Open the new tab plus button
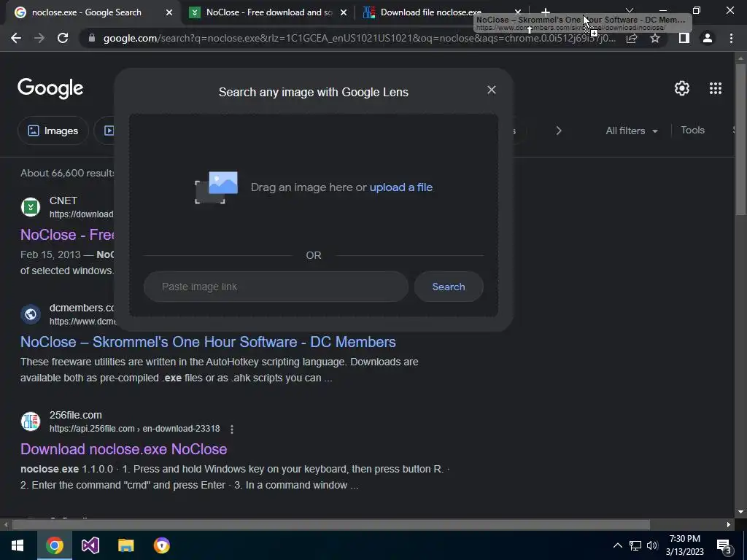 [x=546, y=12]
